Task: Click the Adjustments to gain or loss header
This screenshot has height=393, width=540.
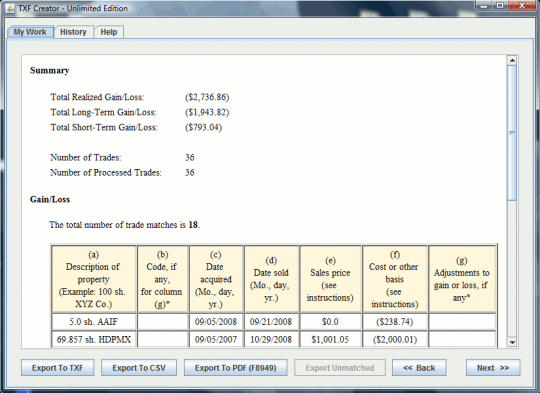Action: point(462,279)
